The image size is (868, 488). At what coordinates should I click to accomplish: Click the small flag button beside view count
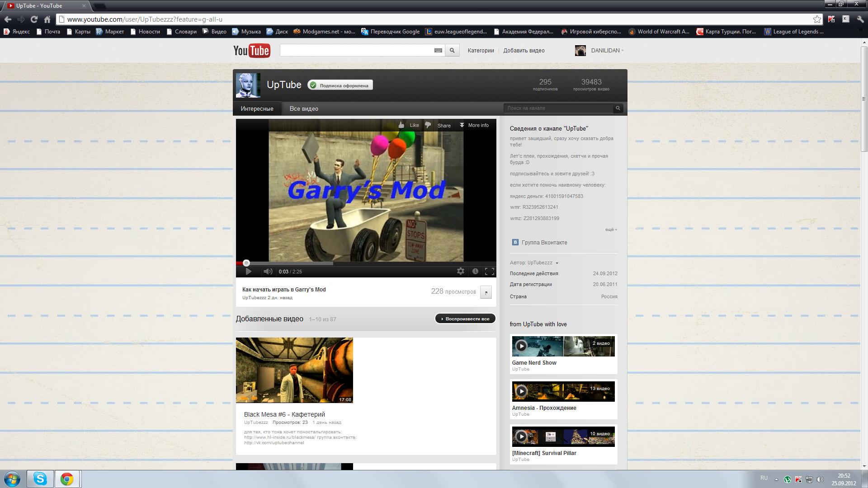(x=486, y=292)
